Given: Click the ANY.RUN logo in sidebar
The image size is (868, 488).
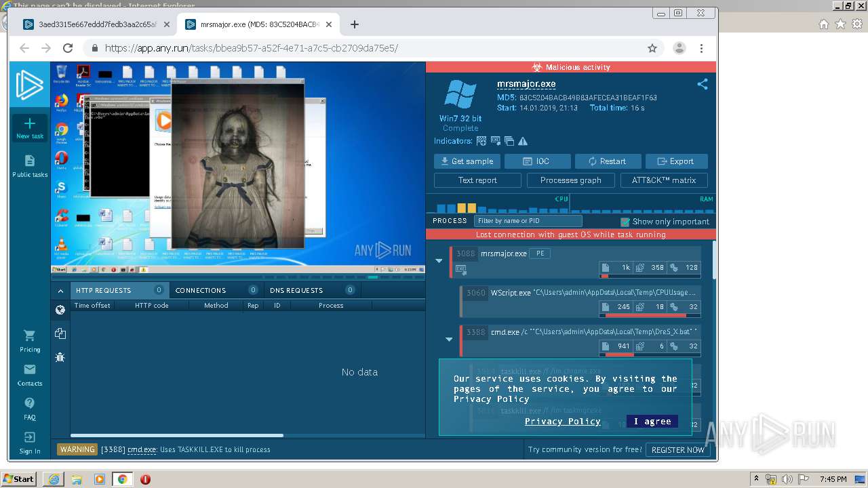Looking at the screenshot, I should click(x=30, y=85).
